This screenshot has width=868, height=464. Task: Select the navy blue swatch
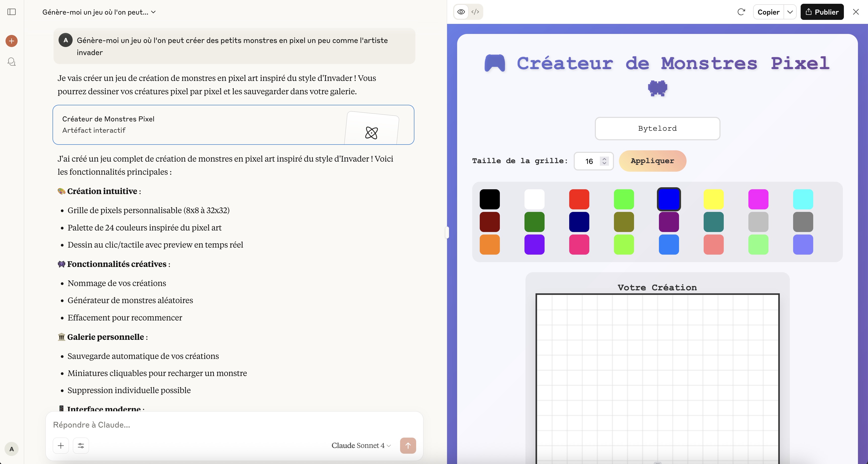coord(579,222)
